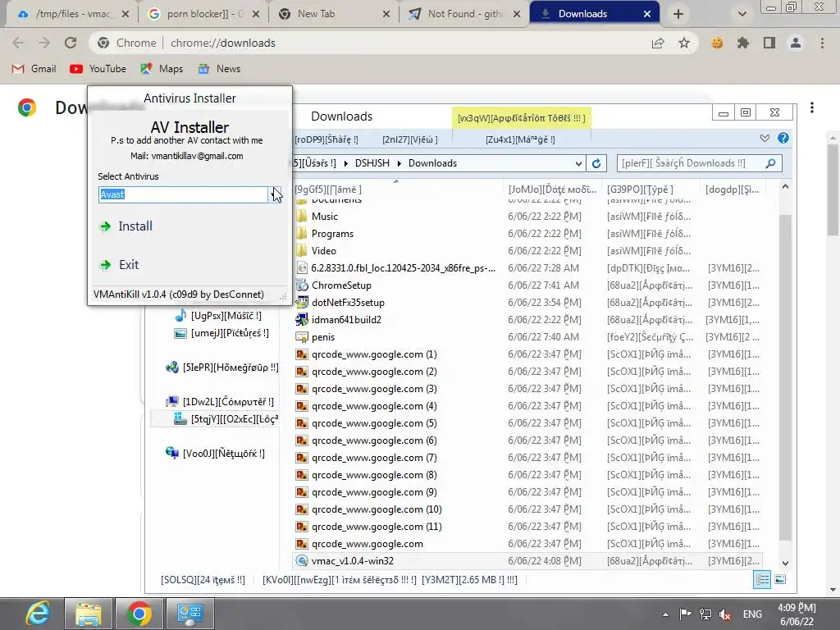Image resolution: width=840 pixels, height=630 pixels.
Task: Click the Avast antivirus selection field
Action: pyautogui.click(x=183, y=194)
